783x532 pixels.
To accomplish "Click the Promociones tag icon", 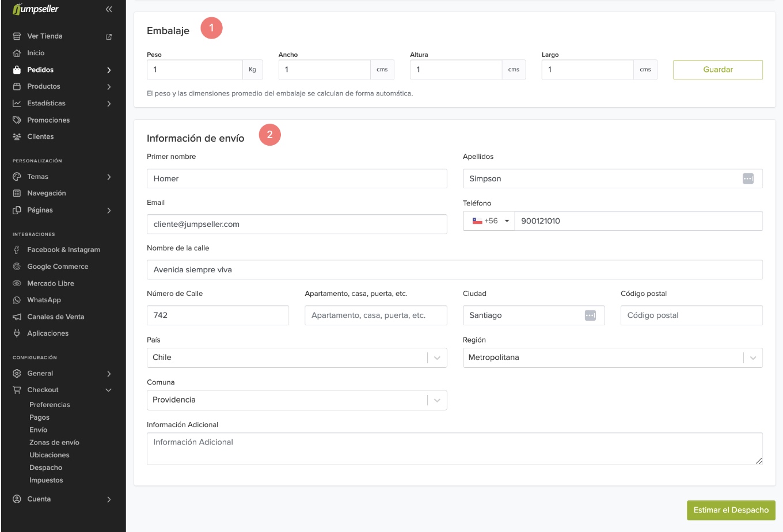I will pyautogui.click(x=17, y=120).
